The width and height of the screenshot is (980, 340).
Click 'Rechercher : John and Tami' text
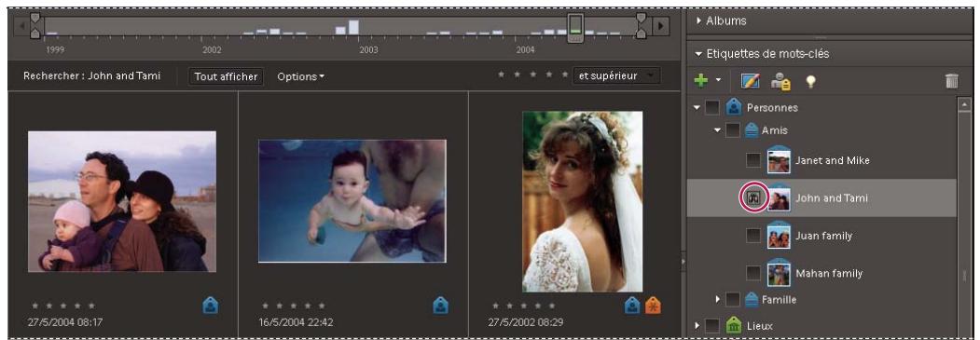pos(92,75)
